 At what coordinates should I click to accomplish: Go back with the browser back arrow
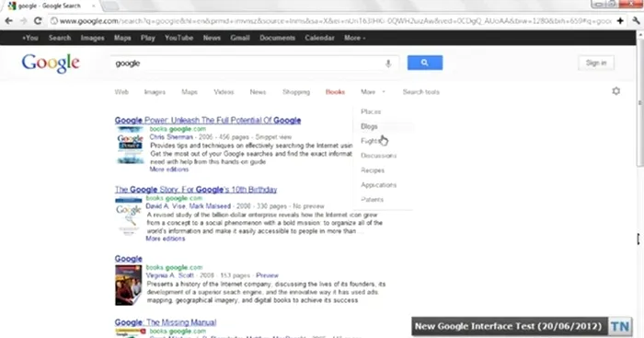click(x=9, y=20)
